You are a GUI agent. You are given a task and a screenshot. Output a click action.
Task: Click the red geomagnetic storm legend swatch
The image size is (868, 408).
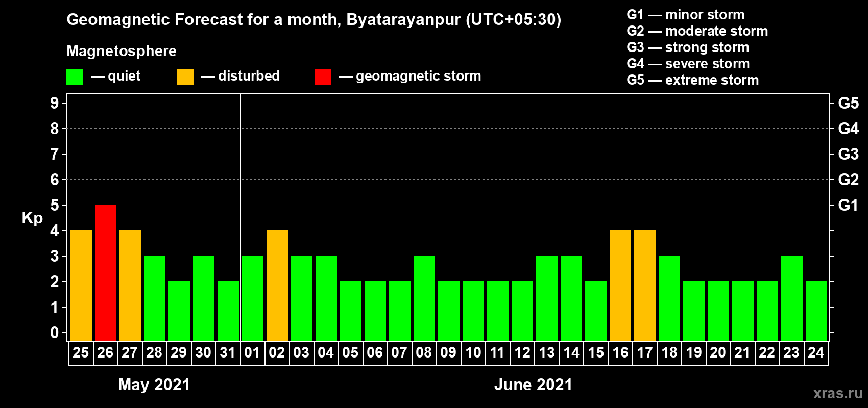[323, 77]
